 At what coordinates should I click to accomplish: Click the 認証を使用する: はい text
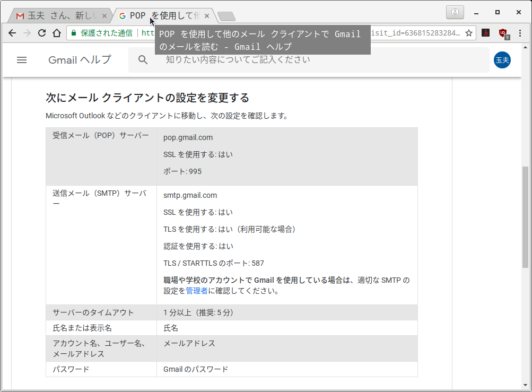198,246
